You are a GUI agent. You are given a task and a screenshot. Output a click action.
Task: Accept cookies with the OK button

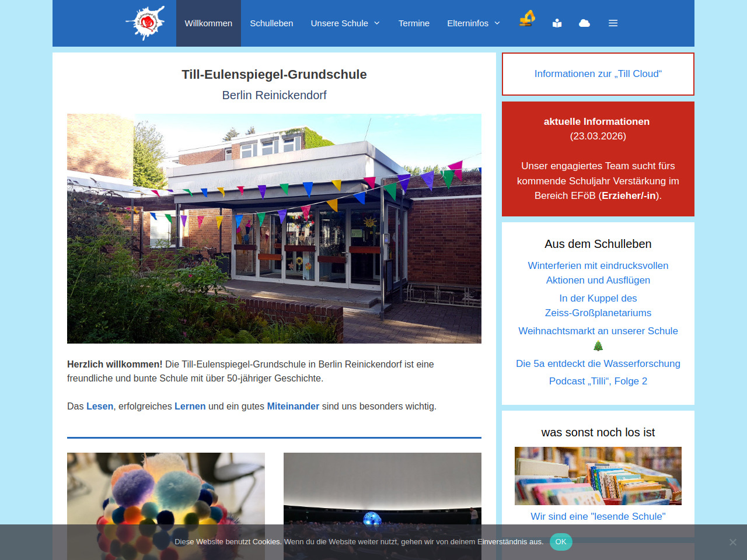pyautogui.click(x=561, y=542)
